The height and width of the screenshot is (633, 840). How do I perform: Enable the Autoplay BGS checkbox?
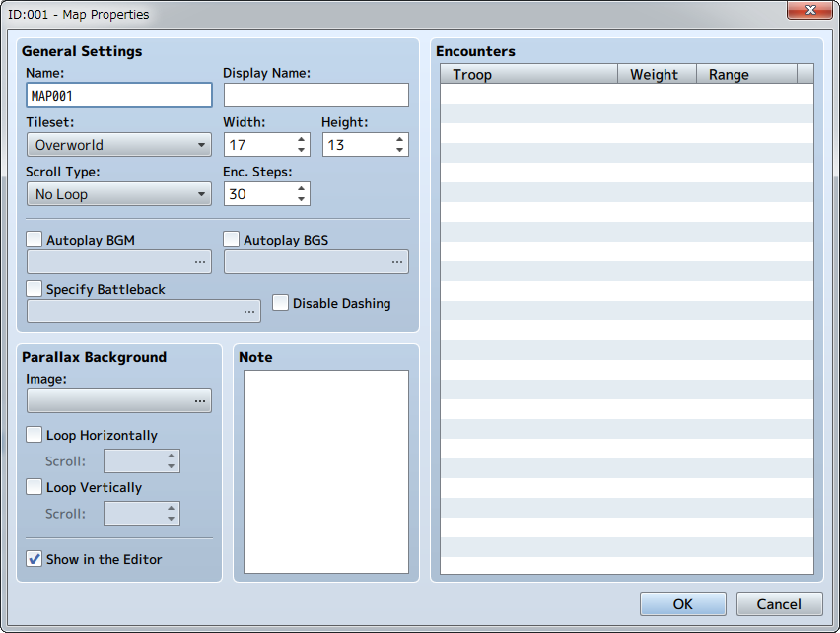pyautogui.click(x=233, y=240)
